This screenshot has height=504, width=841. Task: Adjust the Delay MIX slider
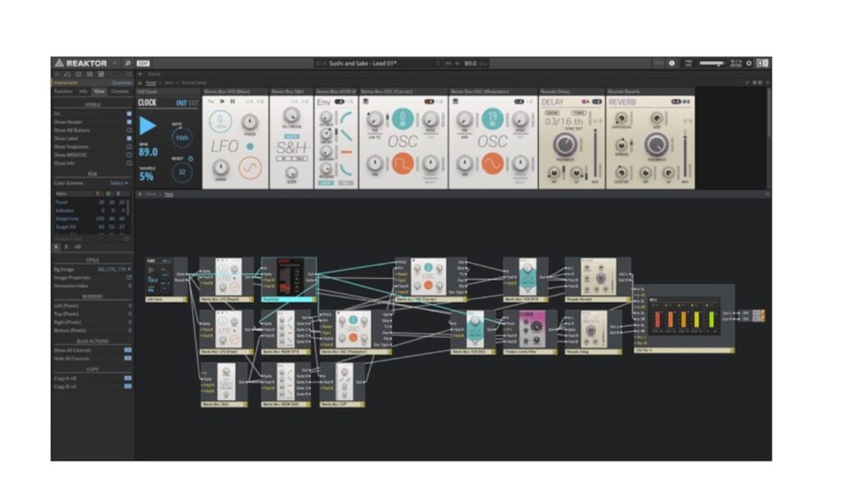coord(595,153)
